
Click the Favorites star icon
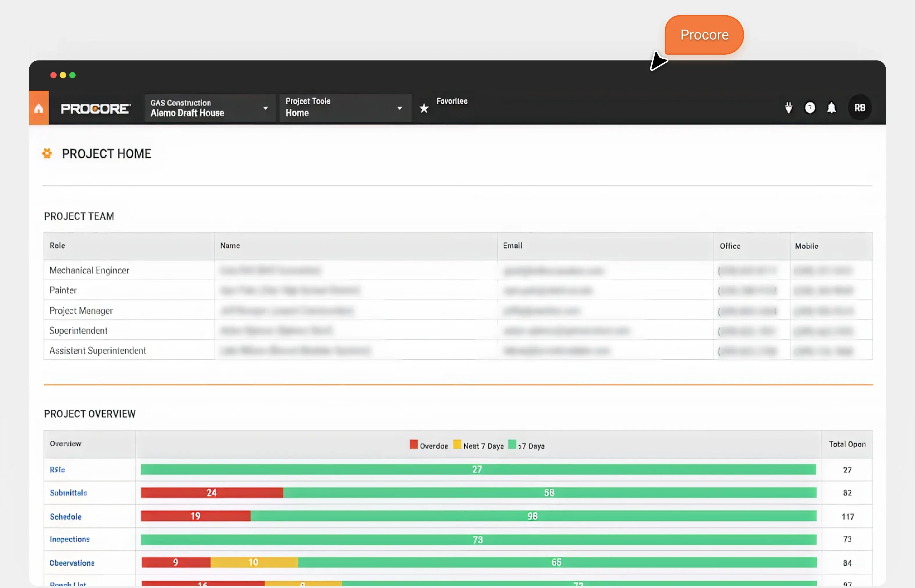(424, 108)
